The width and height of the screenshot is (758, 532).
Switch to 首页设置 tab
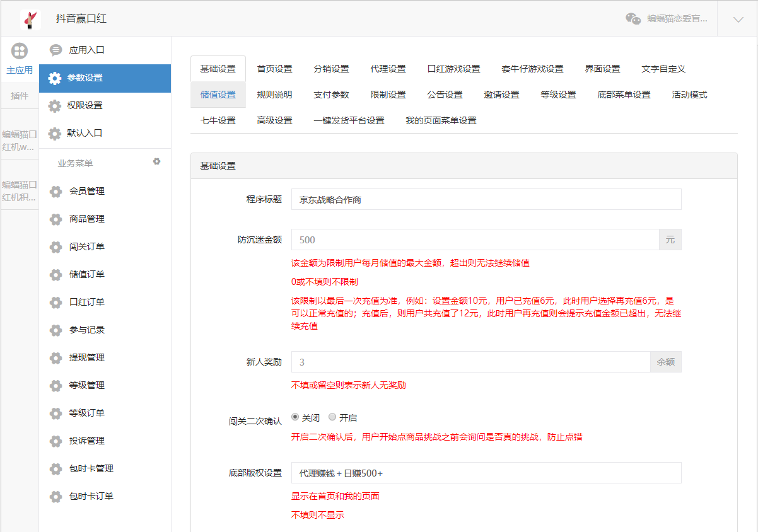coord(274,69)
